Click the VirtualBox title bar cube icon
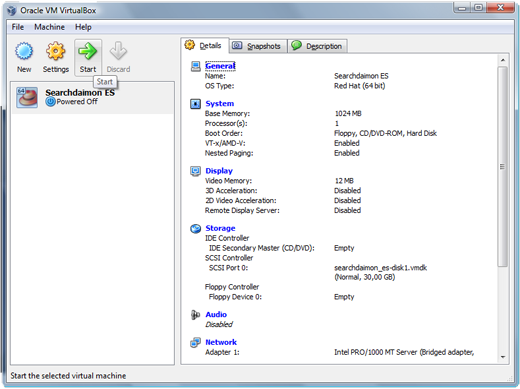This screenshot has width=520, height=389. point(11,11)
